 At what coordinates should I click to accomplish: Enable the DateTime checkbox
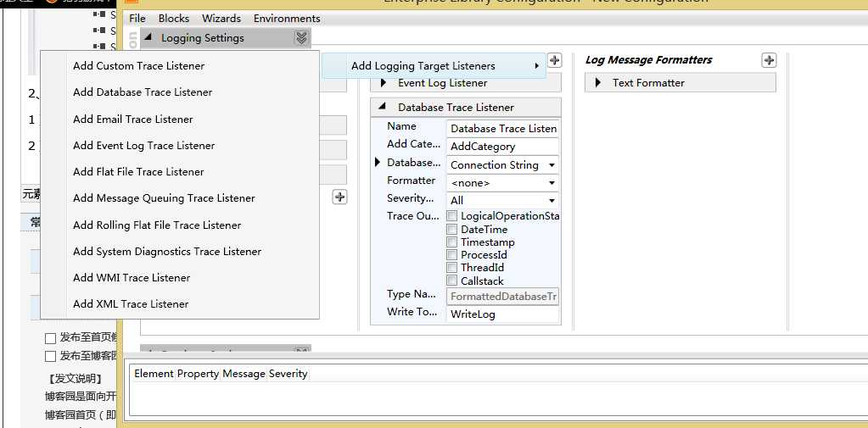coord(452,229)
